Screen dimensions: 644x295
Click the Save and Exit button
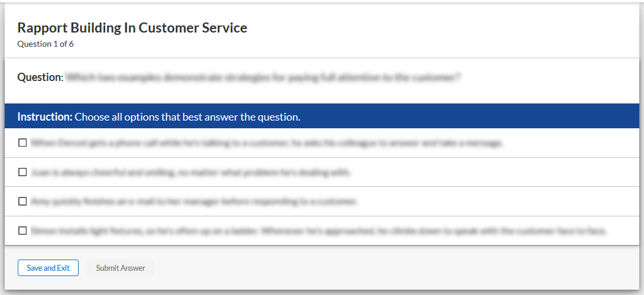point(48,268)
